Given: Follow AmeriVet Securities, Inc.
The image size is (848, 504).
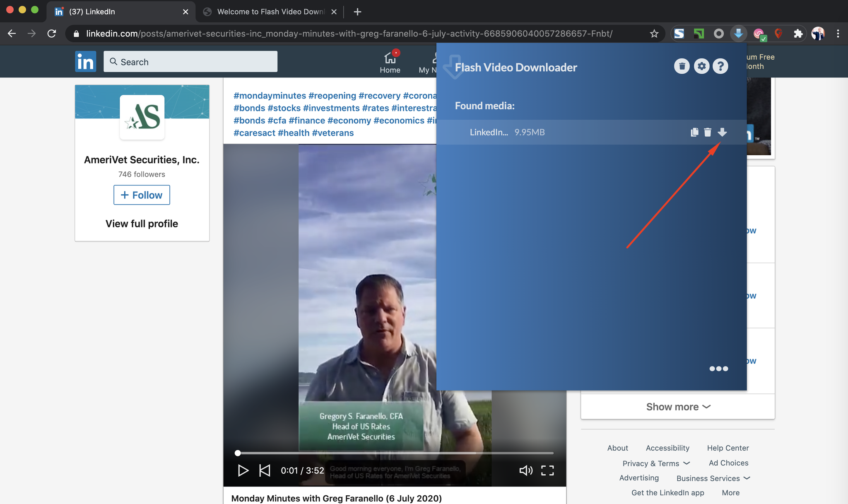Looking at the screenshot, I should pyautogui.click(x=142, y=195).
